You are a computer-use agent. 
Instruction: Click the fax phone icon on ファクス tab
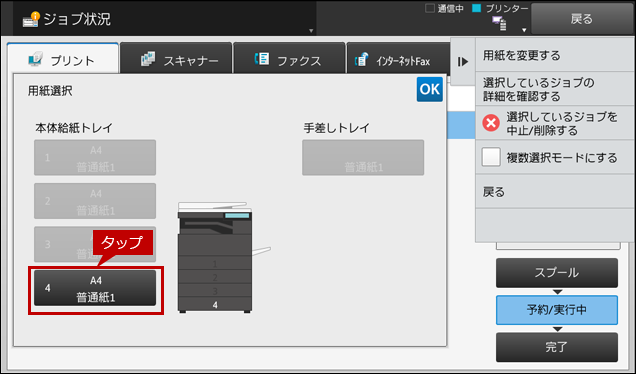click(262, 59)
